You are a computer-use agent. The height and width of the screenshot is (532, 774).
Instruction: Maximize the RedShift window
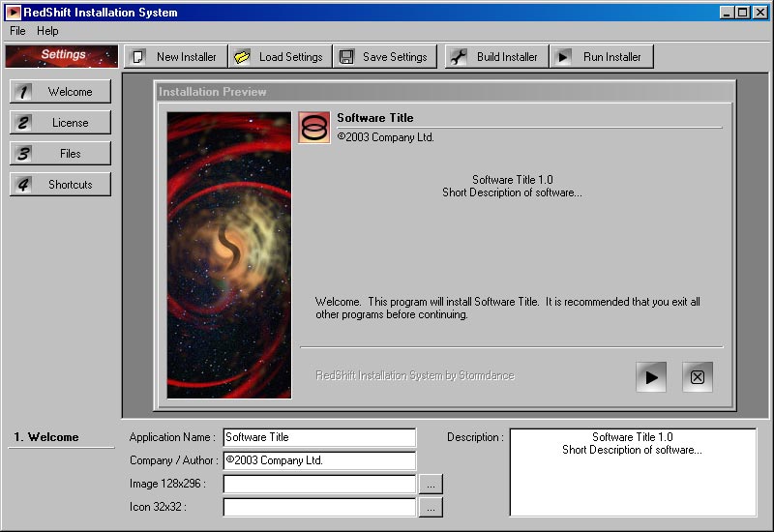[x=742, y=13]
